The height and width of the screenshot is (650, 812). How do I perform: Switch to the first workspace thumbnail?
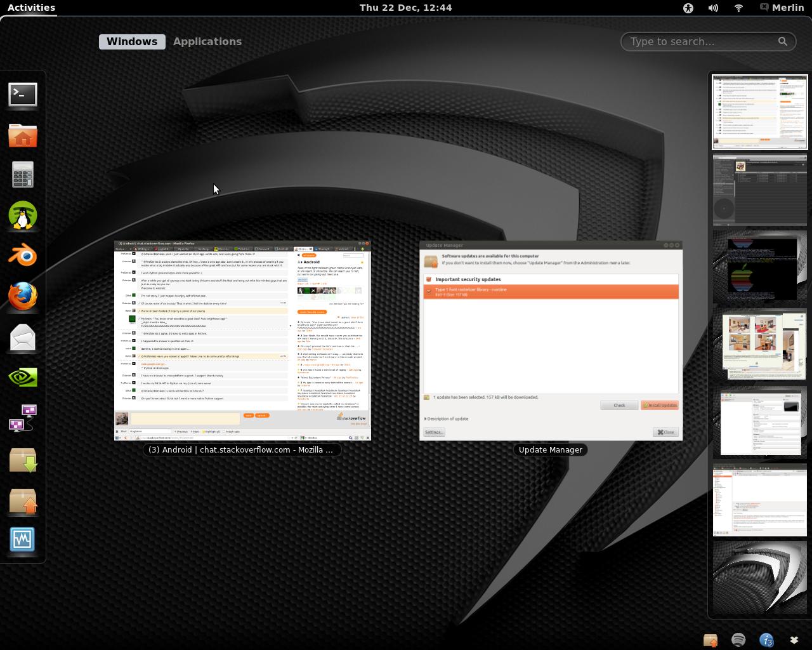(x=759, y=112)
